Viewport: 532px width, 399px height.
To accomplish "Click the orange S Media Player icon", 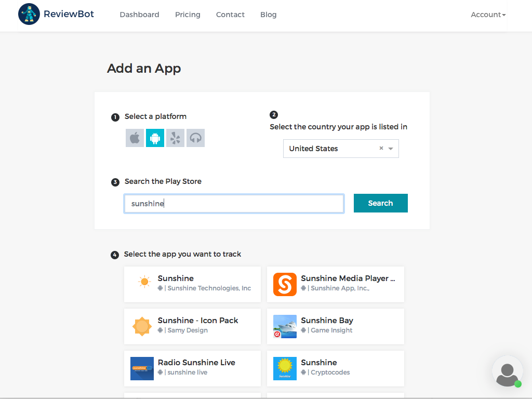I will (x=285, y=284).
